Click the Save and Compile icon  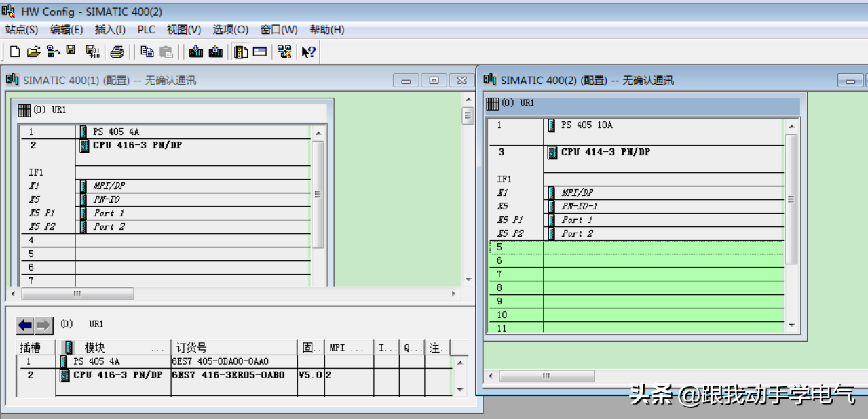(x=92, y=52)
